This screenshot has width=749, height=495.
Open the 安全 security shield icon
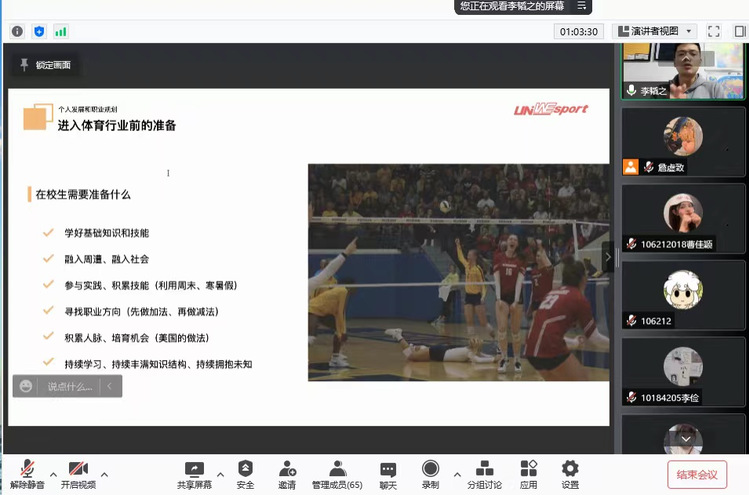pos(245,473)
